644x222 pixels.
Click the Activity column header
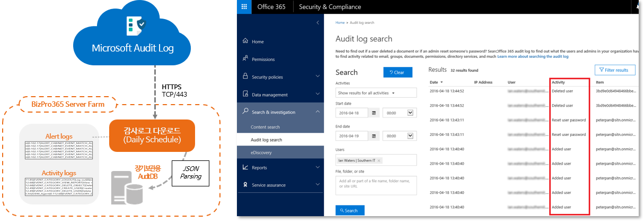[558, 82]
